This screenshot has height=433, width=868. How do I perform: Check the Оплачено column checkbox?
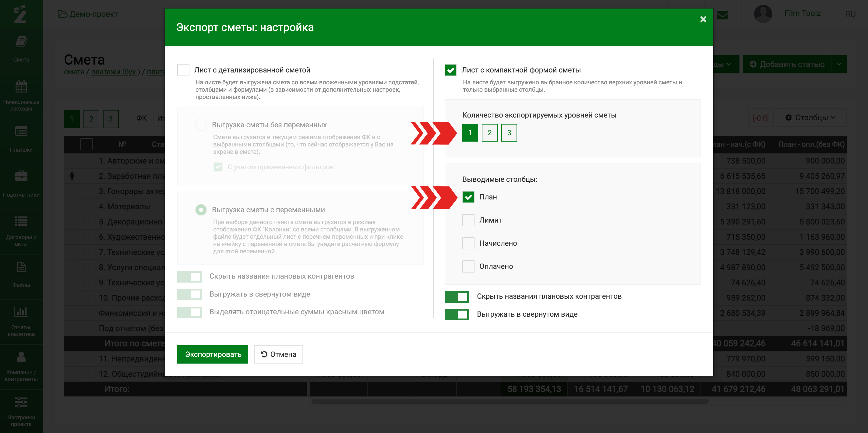click(468, 266)
